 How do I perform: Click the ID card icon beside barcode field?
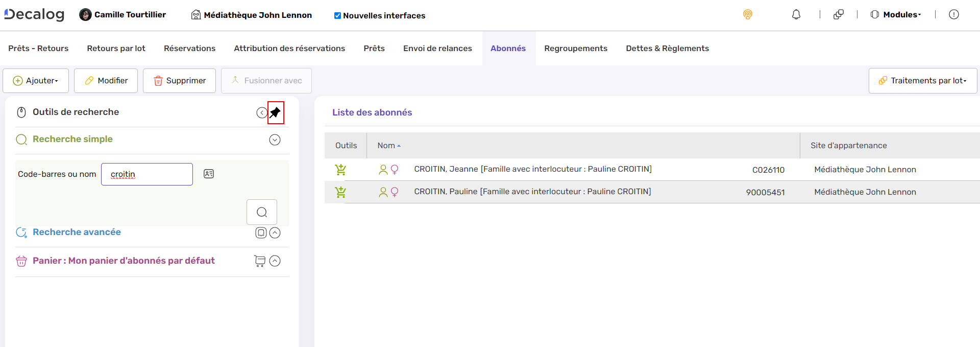[209, 174]
